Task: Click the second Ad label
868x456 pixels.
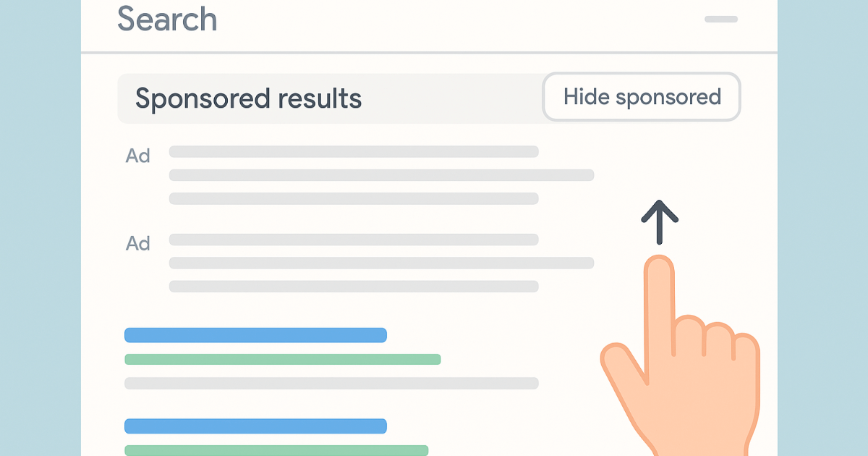Action: coord(138,243)
